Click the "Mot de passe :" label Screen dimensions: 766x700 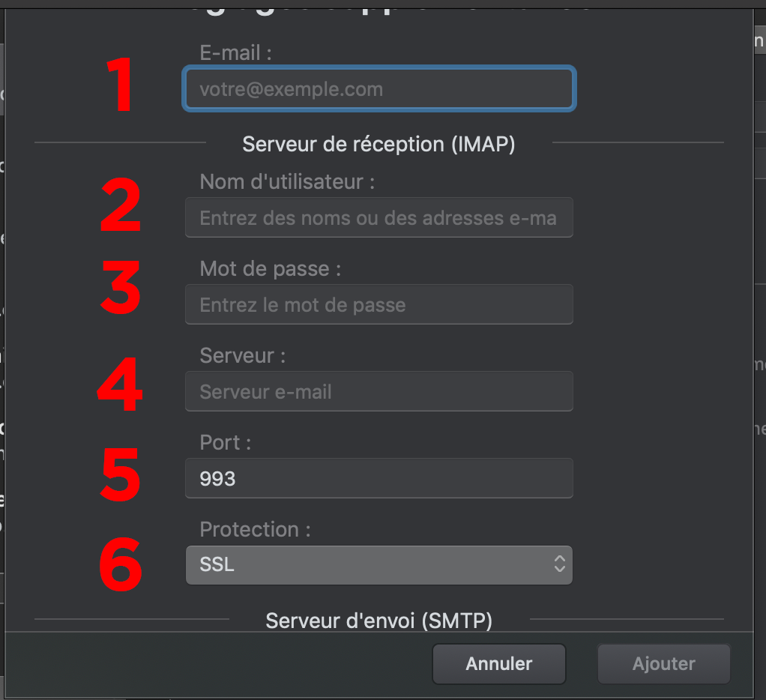[x=270, y=268]
